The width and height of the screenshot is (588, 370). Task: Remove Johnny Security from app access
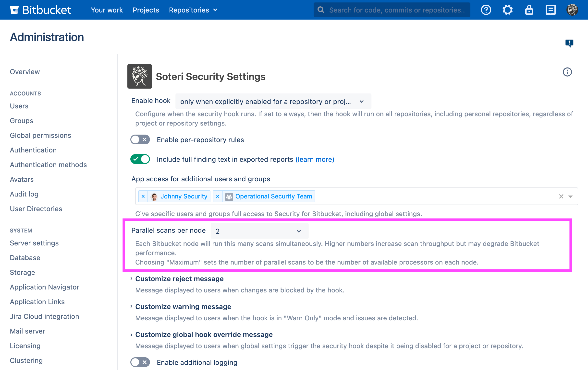coord(143,197)
